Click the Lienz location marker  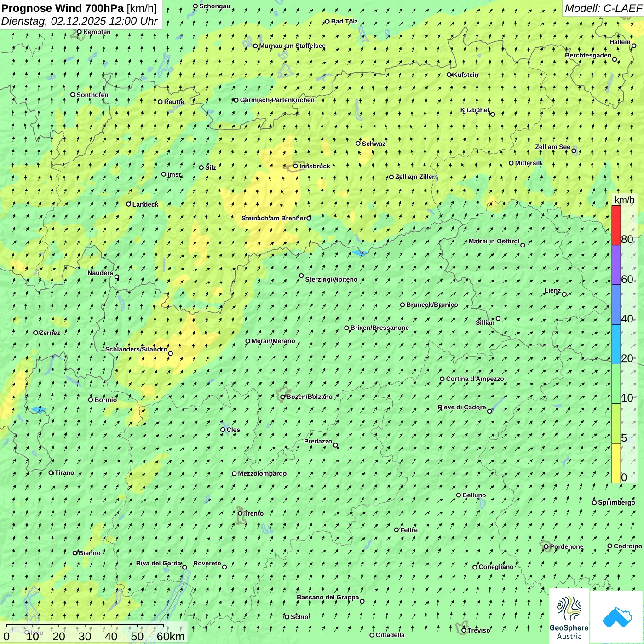564,294
